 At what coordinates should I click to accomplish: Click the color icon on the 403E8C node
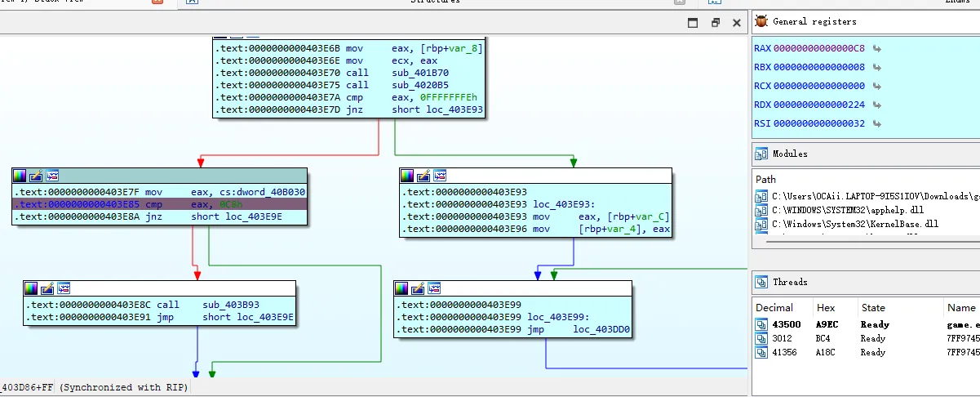pyautogui.click(x=31, y=288)
